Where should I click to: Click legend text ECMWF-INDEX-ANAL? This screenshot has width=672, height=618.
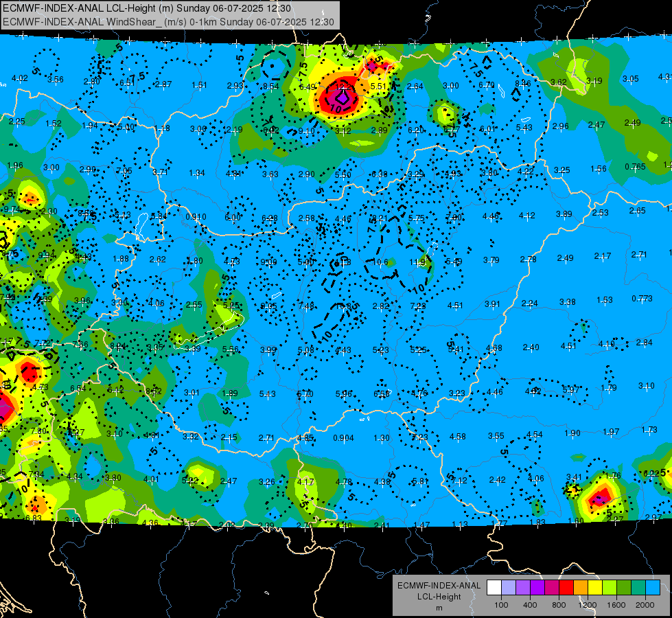[439, 586]
